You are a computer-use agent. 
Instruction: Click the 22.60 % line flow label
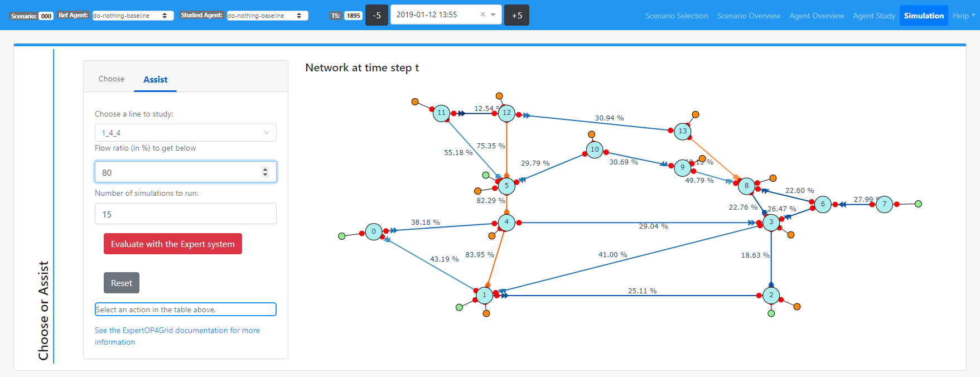point(799,190)
